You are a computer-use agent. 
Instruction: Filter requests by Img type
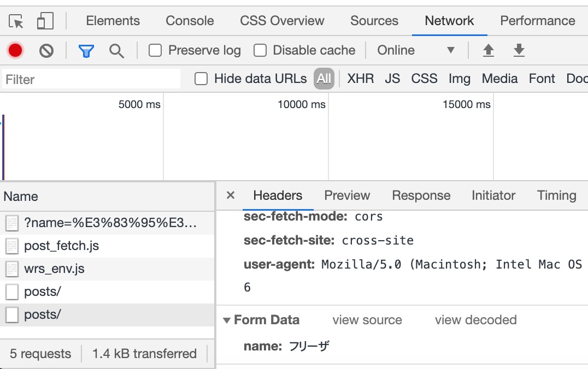pyautogui.click(x=460, y=79)
